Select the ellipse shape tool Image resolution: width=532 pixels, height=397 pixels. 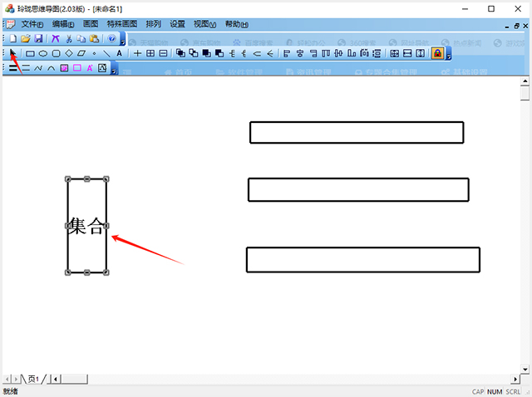coord(42,53)
